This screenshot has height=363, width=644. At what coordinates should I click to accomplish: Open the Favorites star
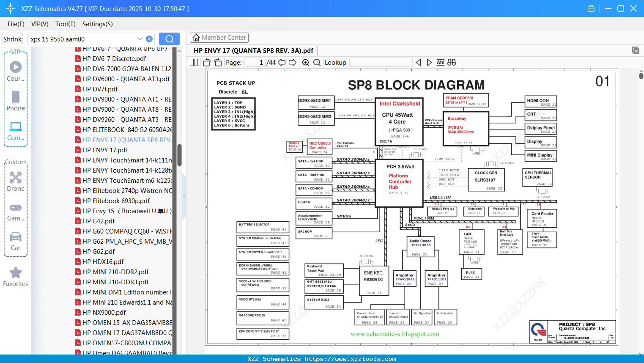click(x=16, y=277)
